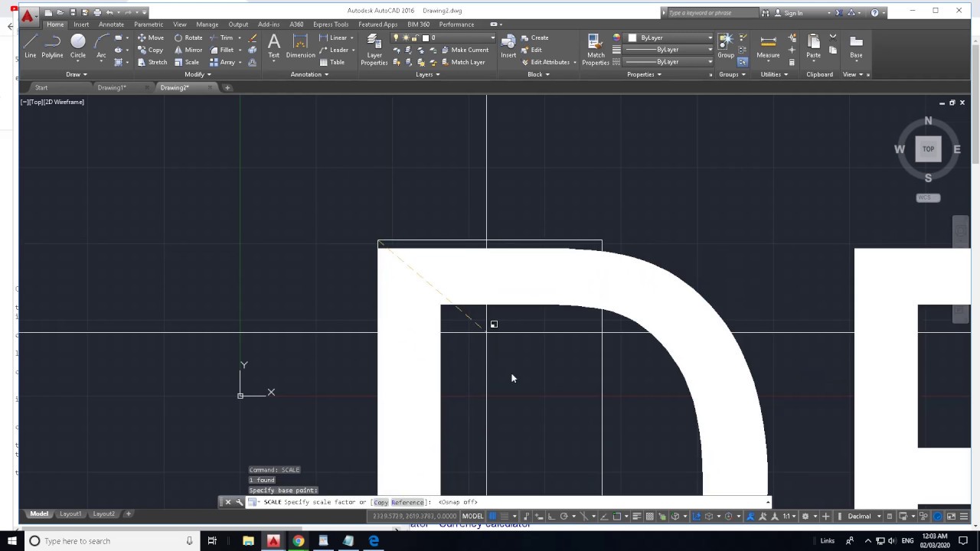The height and width of the screenshot is (551, 980).
Task: Toggle grid display in status bar
Action: [492, 517]
